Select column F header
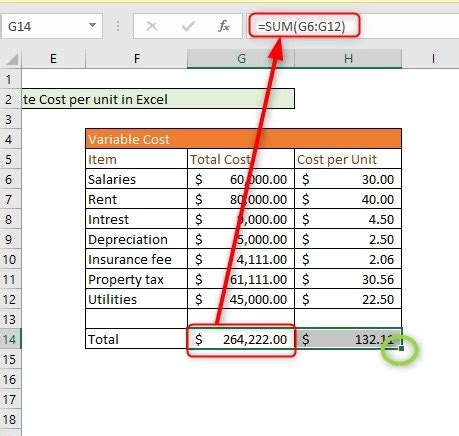459x436 pixels. [136, 59]
